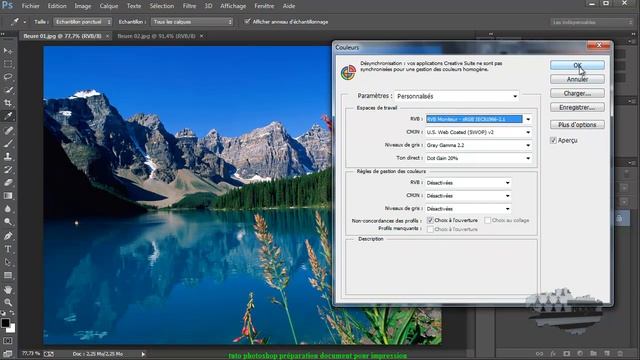
Task: Select the Move tool
Action: [x=8, y=51]
